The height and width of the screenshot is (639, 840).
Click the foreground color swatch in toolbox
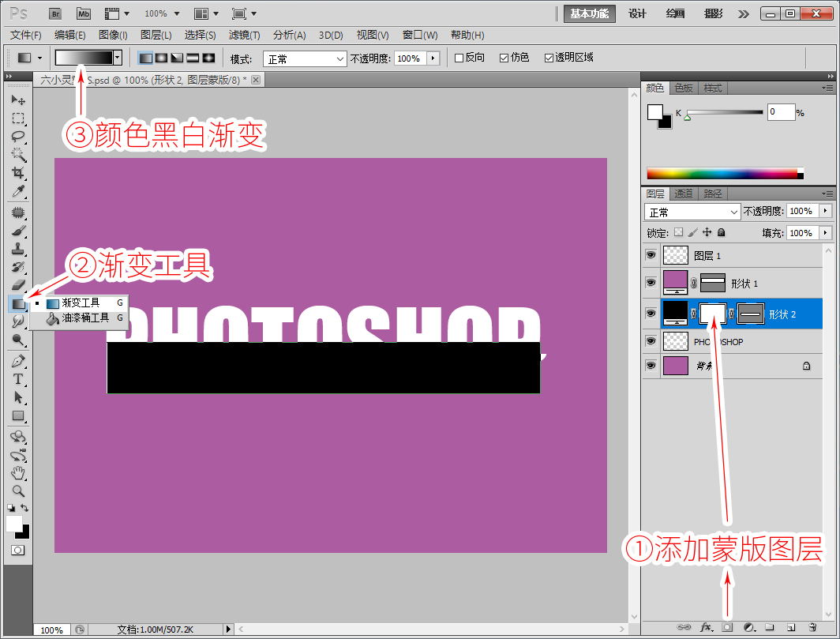point(14,524)
